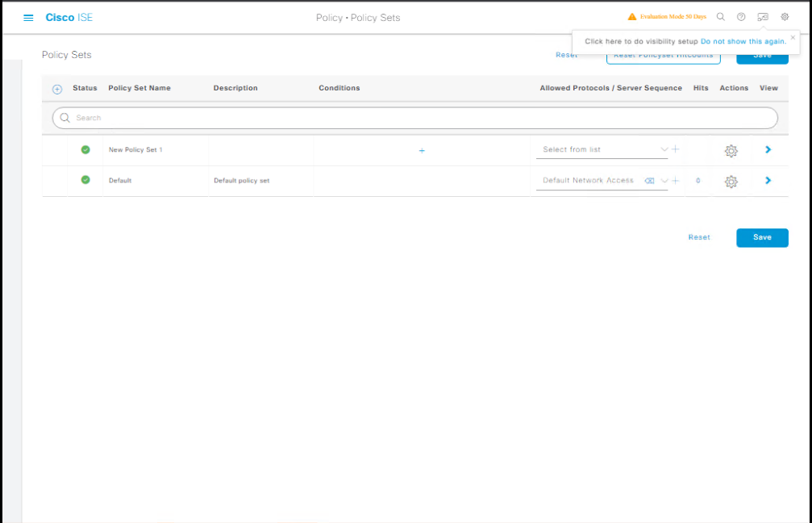Click the Status column header
The height and width of the screenshot is (523, 812).
[85, 88]
